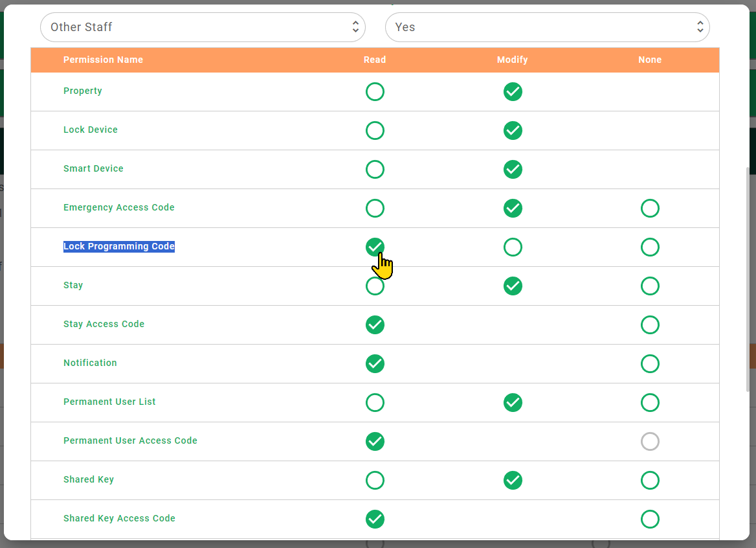The width and height of the screenshot is (756, 548).
Task: Click the Emergency Access Code label
Action: [x=118, y=207]
